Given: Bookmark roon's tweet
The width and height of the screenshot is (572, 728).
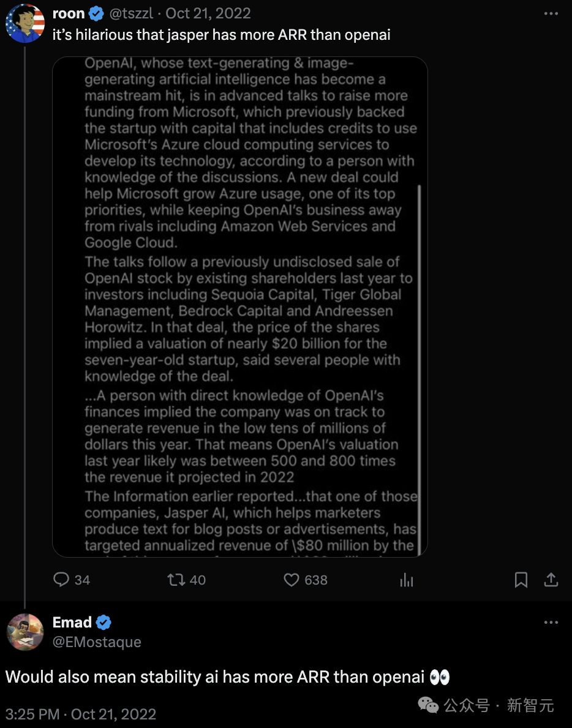Looking at the screenshot, I should point(521,580).
